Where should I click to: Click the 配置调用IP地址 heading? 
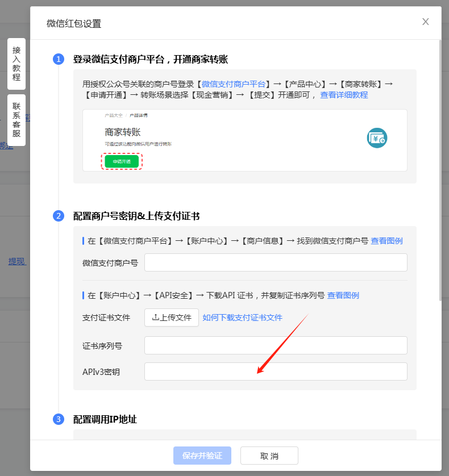[105, 420]
